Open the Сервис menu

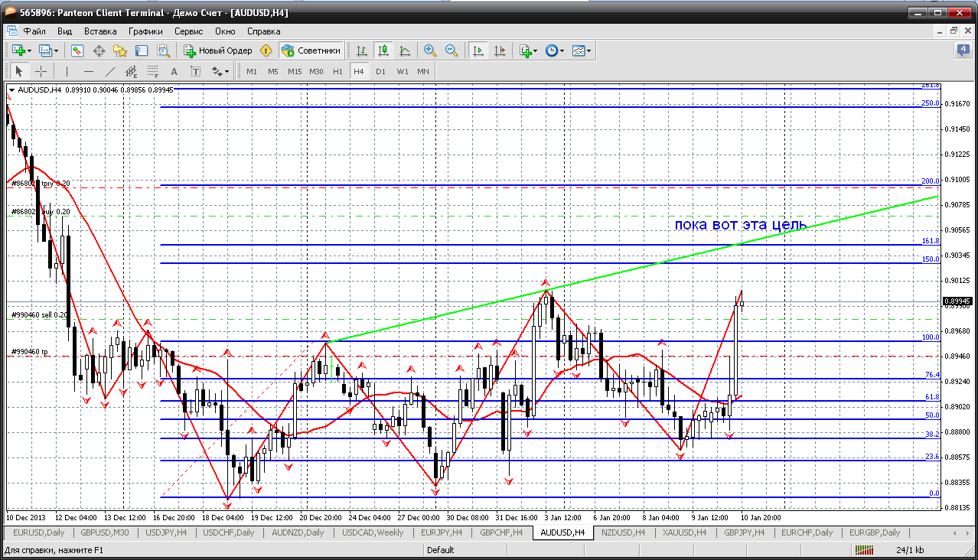pos(188,31)
